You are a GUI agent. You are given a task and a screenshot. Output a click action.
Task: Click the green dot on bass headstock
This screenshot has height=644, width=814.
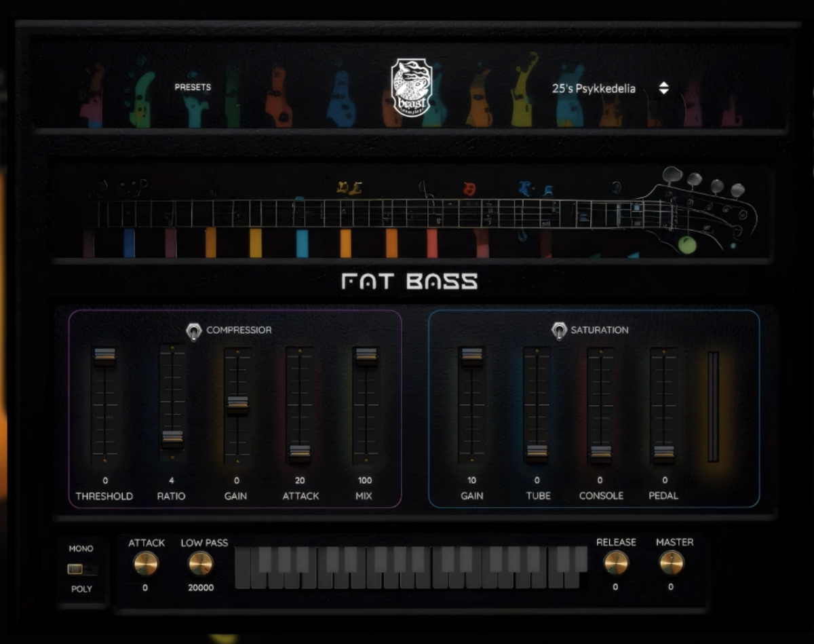(687, 245)
